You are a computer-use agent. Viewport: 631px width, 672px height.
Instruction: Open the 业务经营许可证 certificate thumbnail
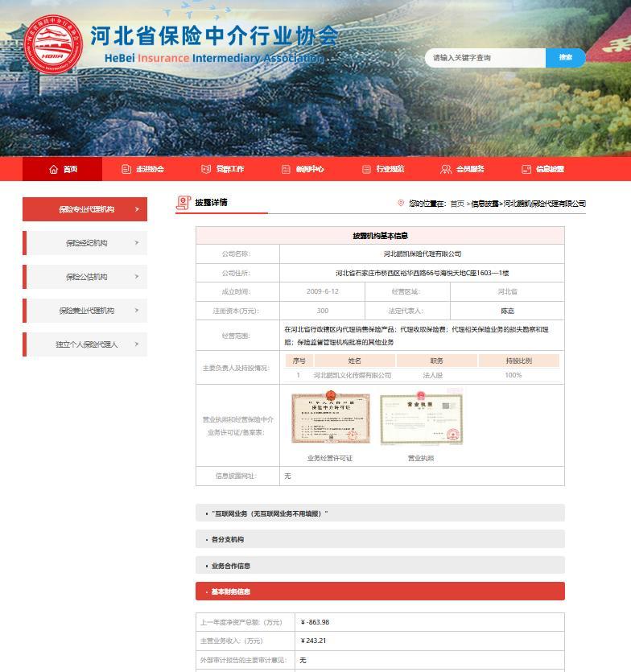click(x=331, y=418)
